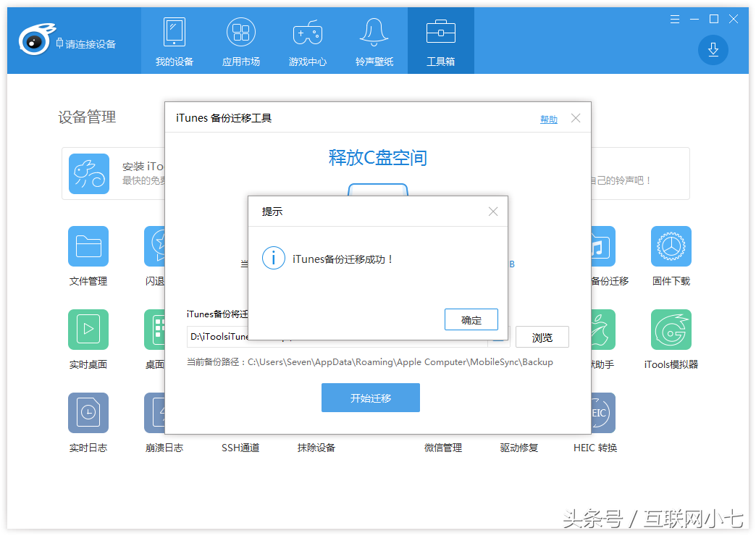Close the iTunes 备份迁移工具 window
Viewport: 756px width, 536px height.
(576, 118)
